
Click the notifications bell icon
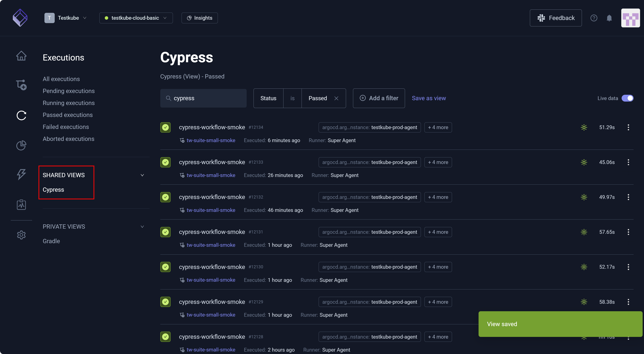coord(609,18)
